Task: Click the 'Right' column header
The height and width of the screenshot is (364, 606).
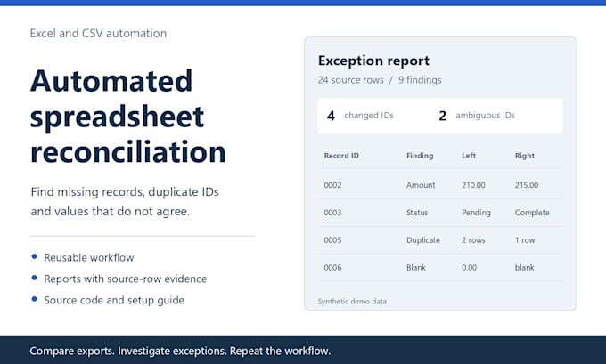Action: (524, 156)
